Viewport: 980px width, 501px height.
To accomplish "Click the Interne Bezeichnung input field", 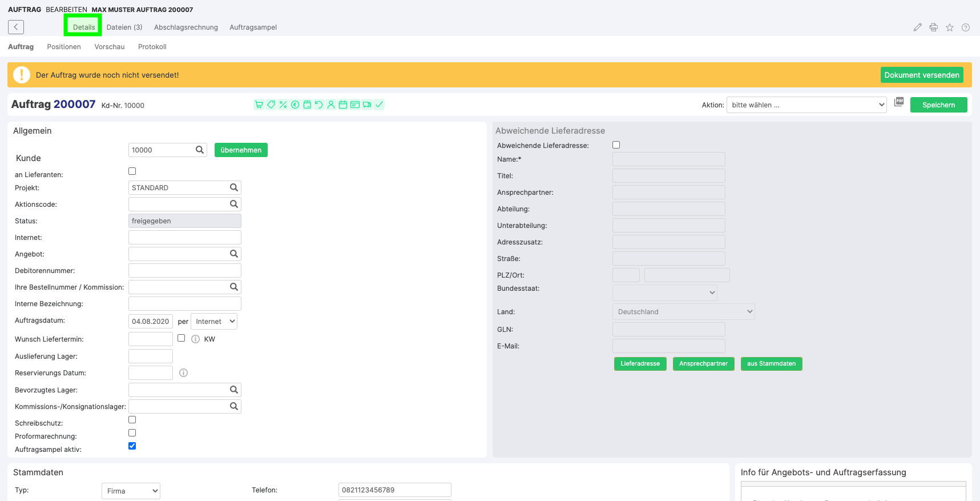I will coord(184,304).
